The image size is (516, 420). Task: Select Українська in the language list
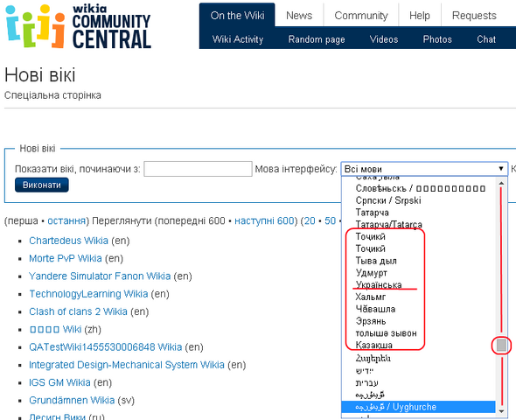pyautogui.click(x=379, y=284)
